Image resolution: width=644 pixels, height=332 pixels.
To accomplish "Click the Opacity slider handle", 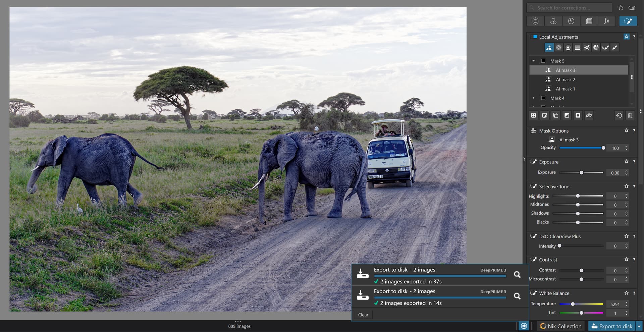I will [603, 148].
